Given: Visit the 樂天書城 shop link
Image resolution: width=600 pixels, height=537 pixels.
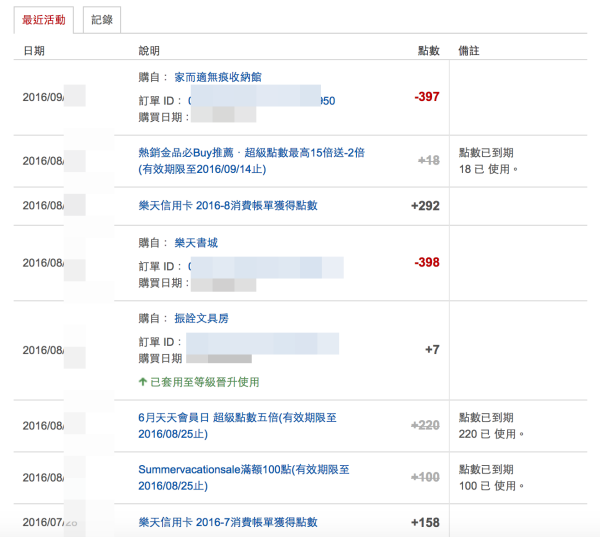Looking at the screenshot, I should (198, 243).
